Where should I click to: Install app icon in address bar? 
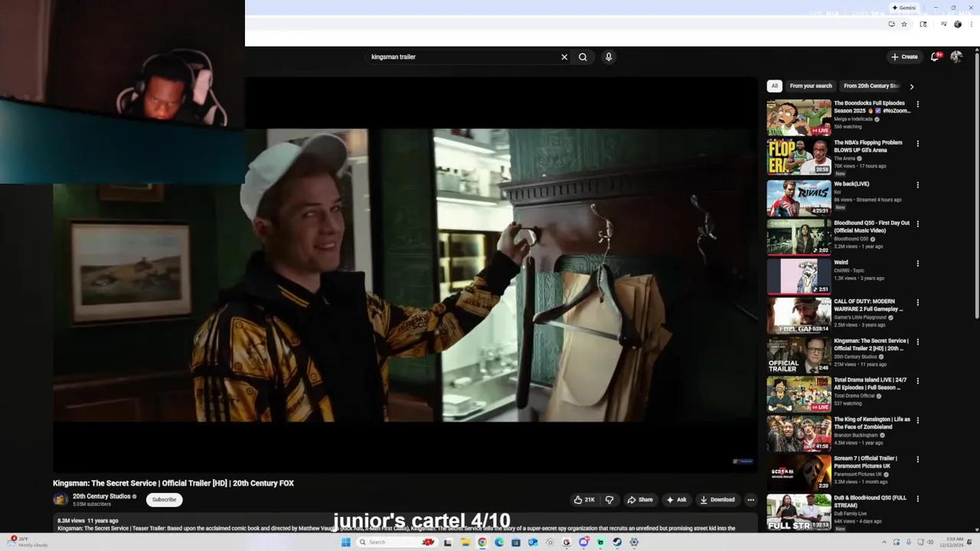(x=891, y=24)
